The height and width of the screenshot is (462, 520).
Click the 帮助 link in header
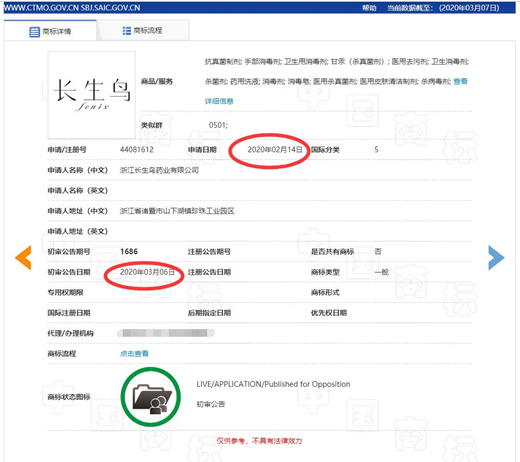click(x=369, y=8)
